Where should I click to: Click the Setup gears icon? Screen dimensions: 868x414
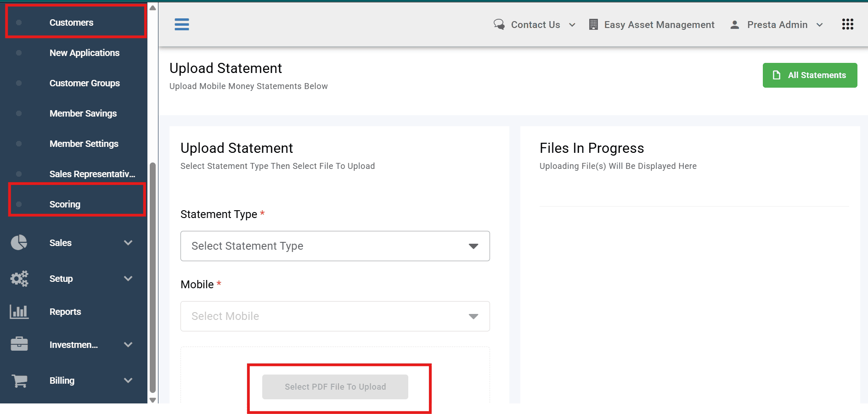click(19, 278)
